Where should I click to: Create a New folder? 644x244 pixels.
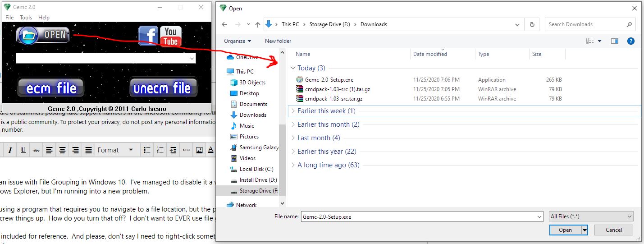tap(278, 41)
